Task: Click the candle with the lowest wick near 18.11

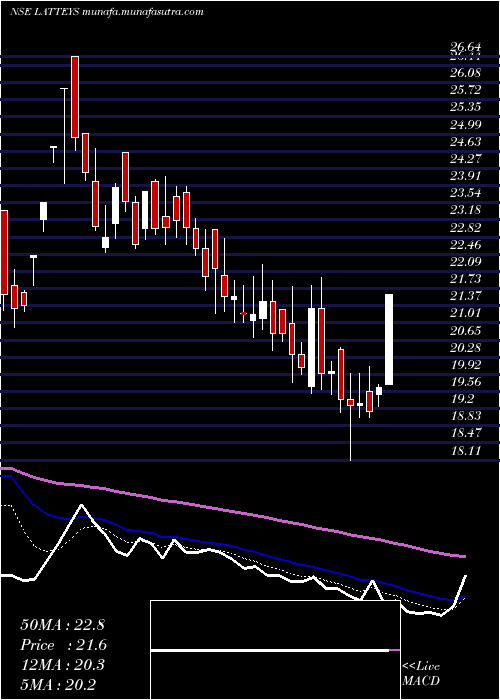Action: point(350,417)
